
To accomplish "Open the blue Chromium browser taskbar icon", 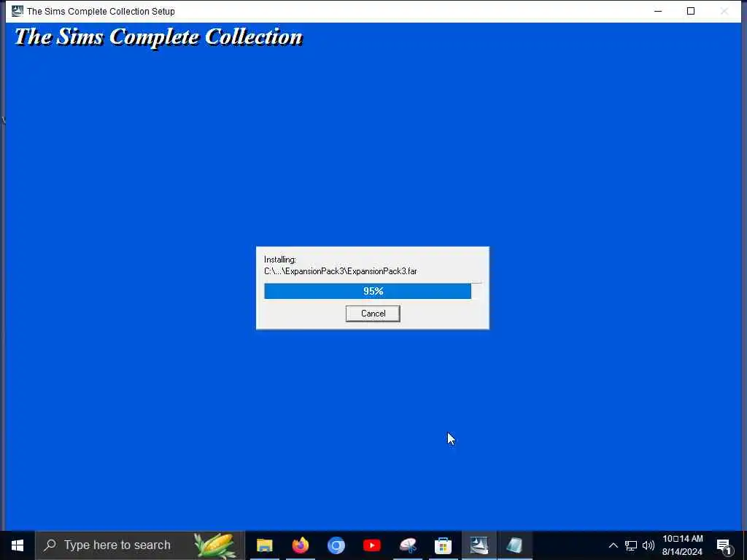I will [x=336, y=545].
